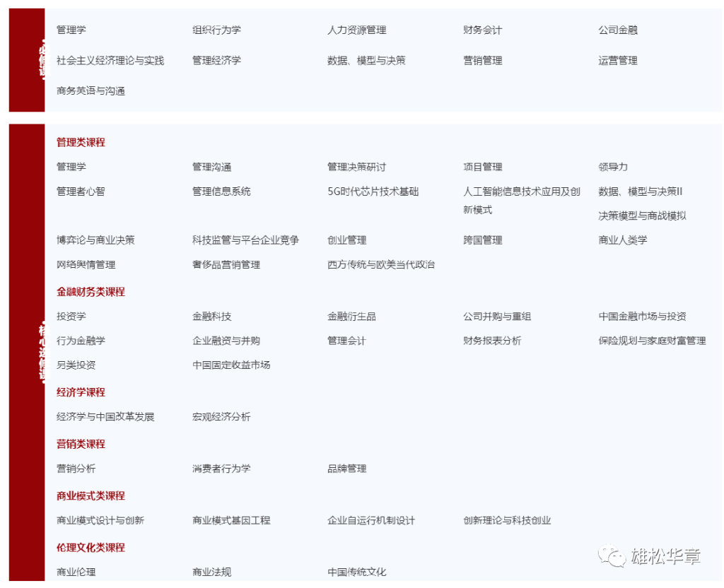Click the red 必修课 sidebar band

coord(26,59)
